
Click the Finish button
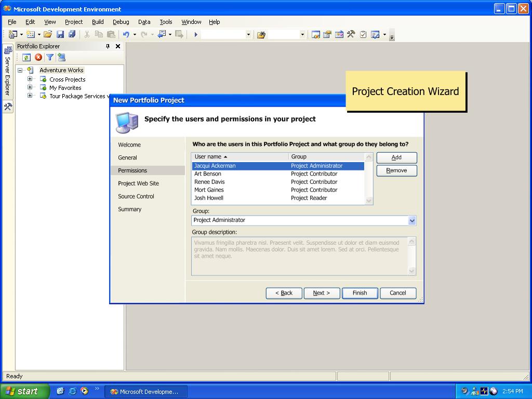[x=360, y=293]
